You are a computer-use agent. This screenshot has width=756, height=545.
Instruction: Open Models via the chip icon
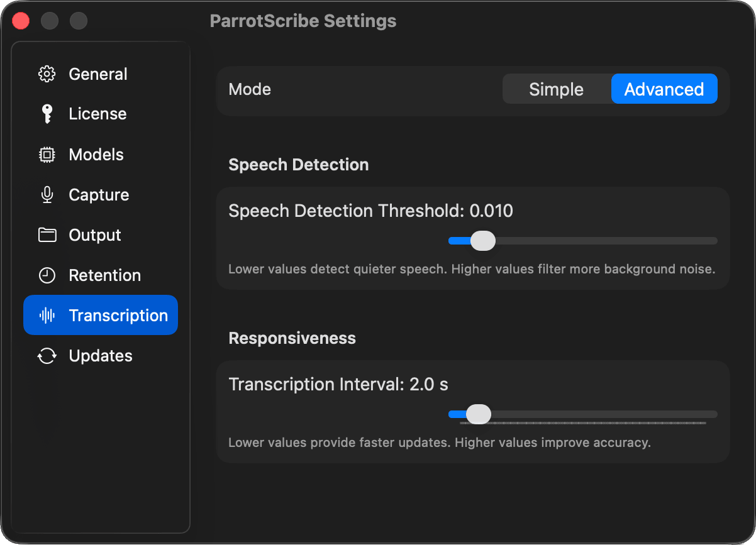(x=47, y=155)
